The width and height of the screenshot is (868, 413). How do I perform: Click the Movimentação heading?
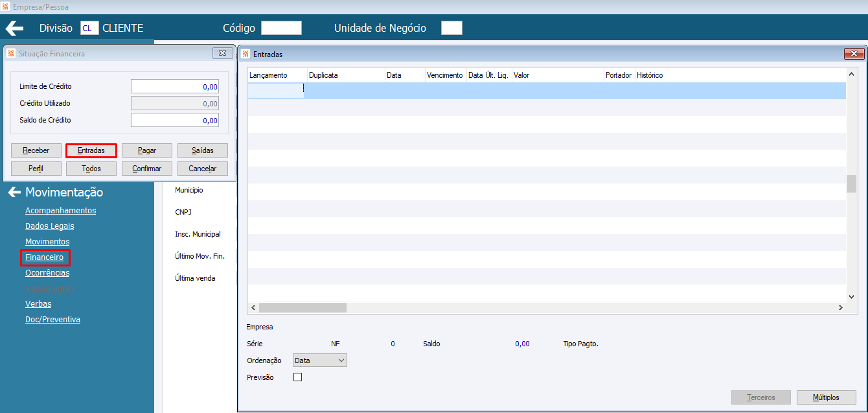point(64,193)
